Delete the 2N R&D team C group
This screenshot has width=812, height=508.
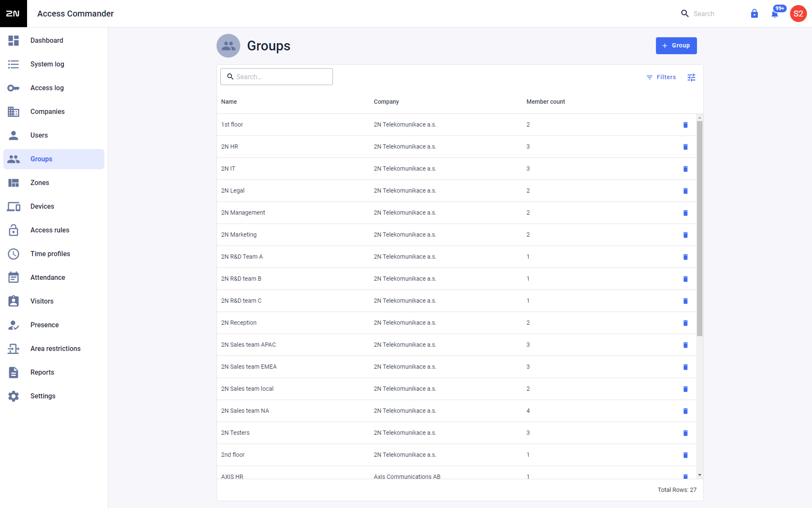(x=686, y=301)
